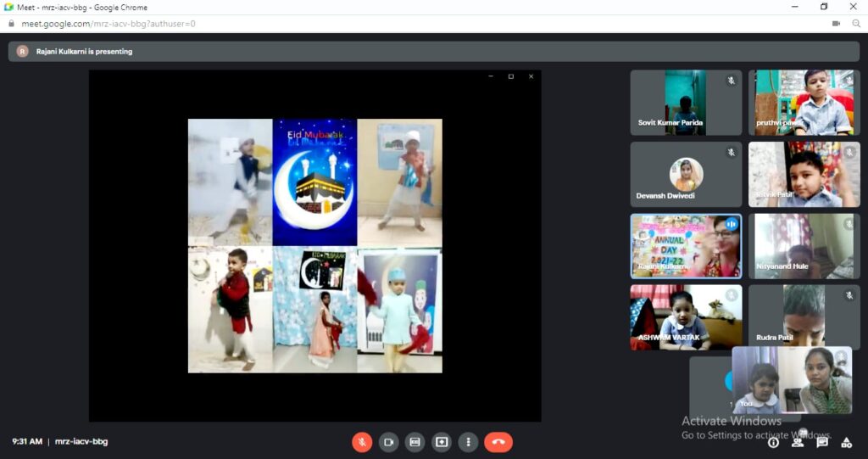Unmute the red microphone button
868x459 pixels.
click(362, 442)
